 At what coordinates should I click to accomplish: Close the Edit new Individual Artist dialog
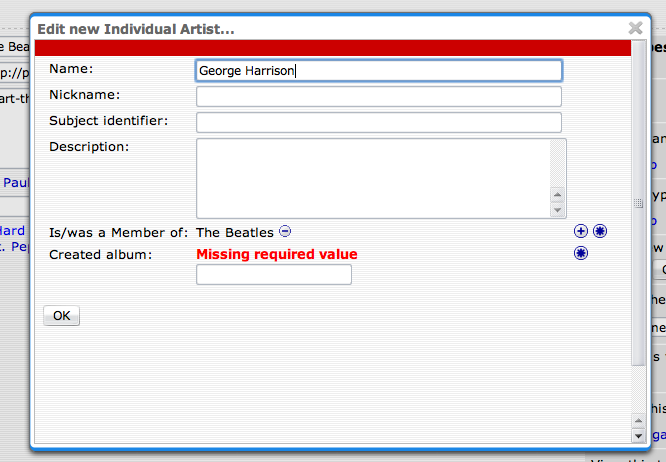click(x=635, y=29)
